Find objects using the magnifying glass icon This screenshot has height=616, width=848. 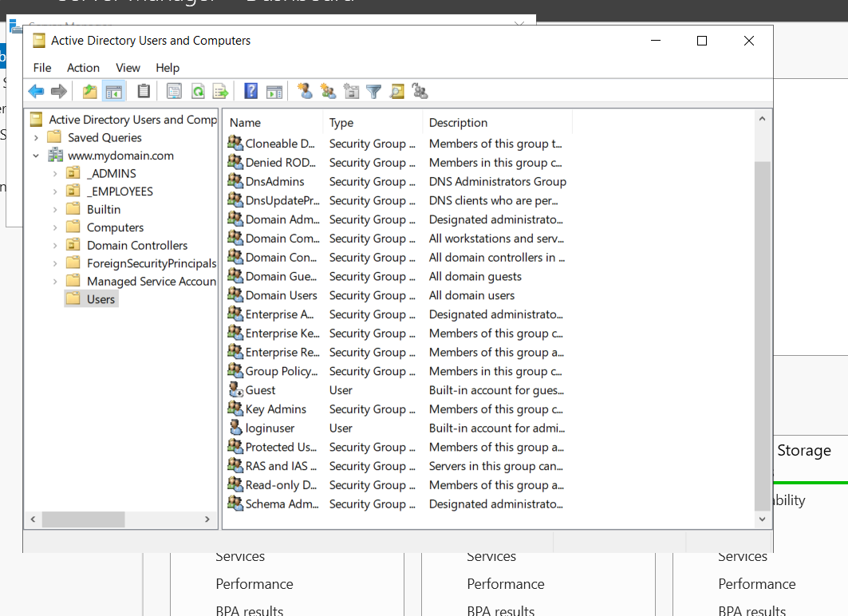click(x=396, y=91)
